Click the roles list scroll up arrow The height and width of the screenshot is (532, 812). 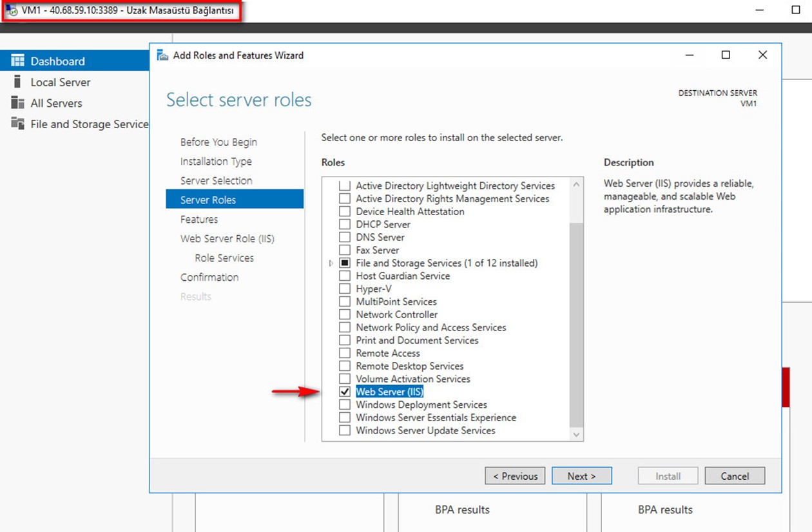click(576, 185)
